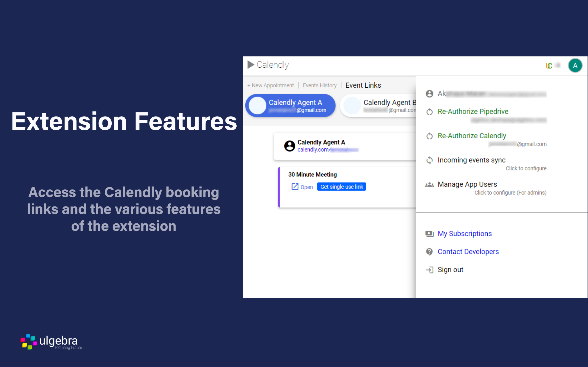Screen dimensions: 588x367
Task: Open the 30 Minute Meeting link
Action: [x=302, y=187]
